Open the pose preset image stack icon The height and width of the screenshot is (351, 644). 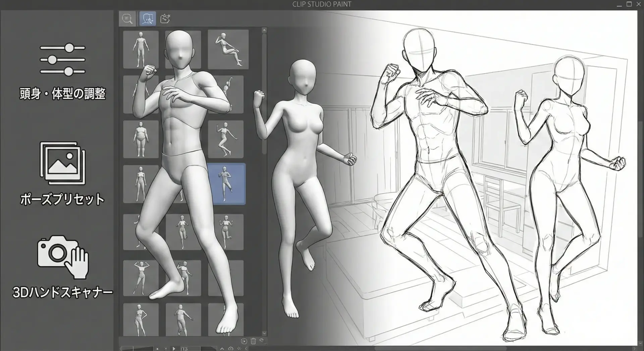62,163
